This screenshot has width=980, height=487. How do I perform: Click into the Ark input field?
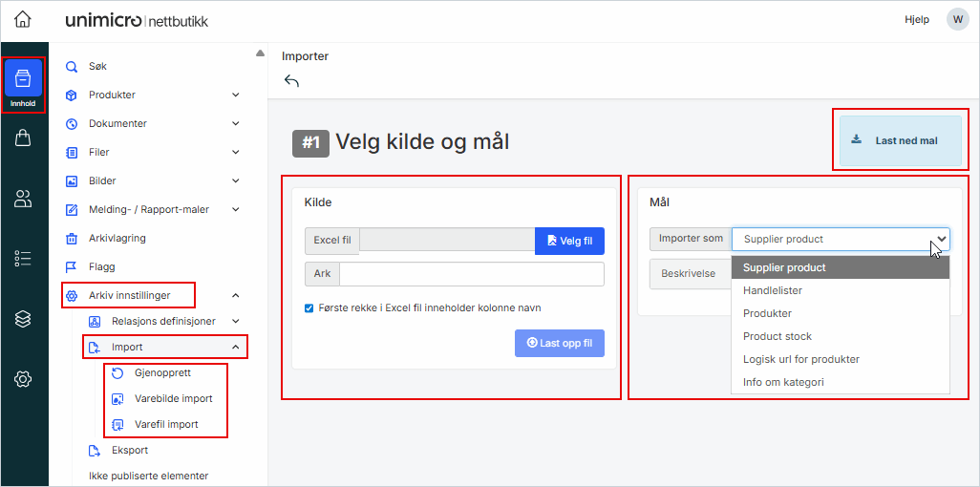click(x=471, y=274)
